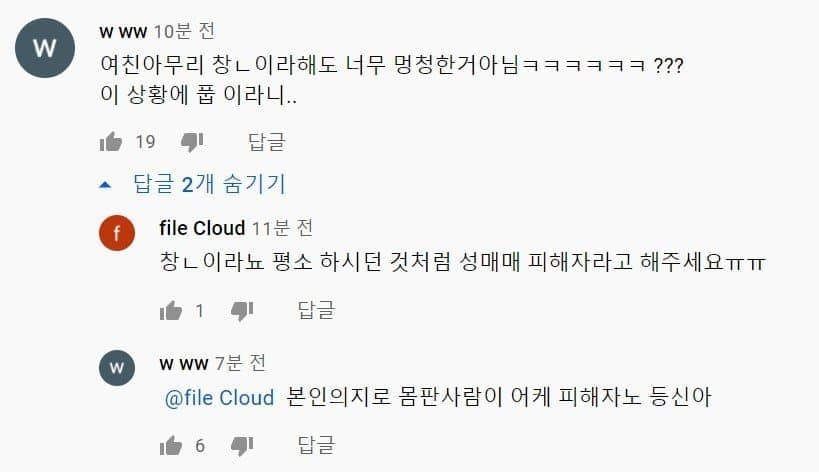Open the small w avatar on last reply
This screenshot has width=819, height=472.
117,368
